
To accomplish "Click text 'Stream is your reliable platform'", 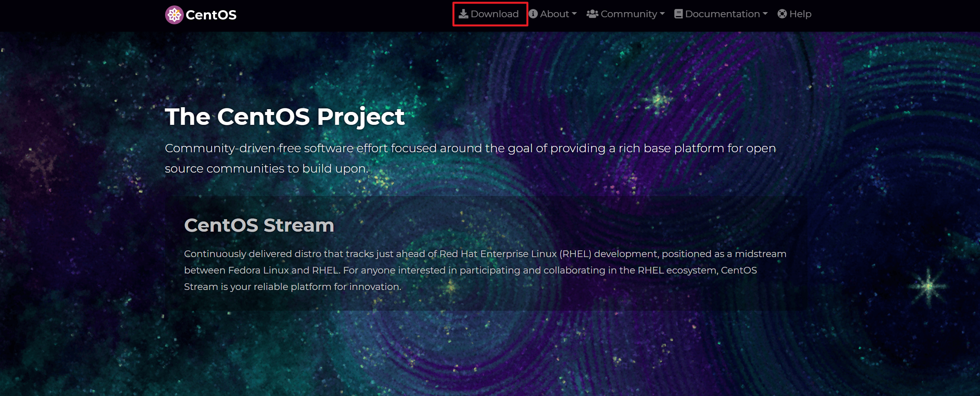I will [x=257, y=287].
